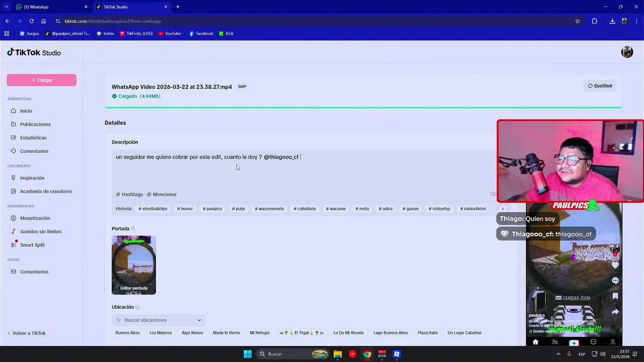Choose Plaza Italia location
644x362 pixels.
428,333
